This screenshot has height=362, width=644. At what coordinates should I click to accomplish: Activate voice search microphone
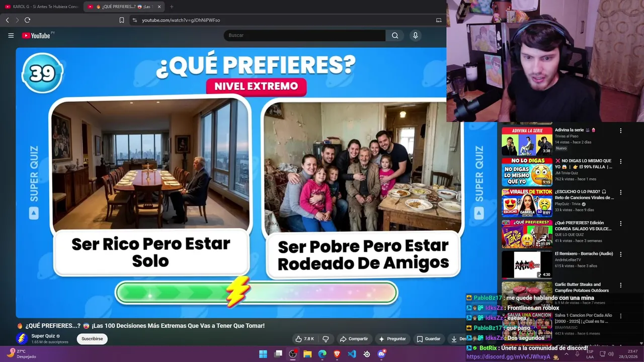(x=415, y=35)
